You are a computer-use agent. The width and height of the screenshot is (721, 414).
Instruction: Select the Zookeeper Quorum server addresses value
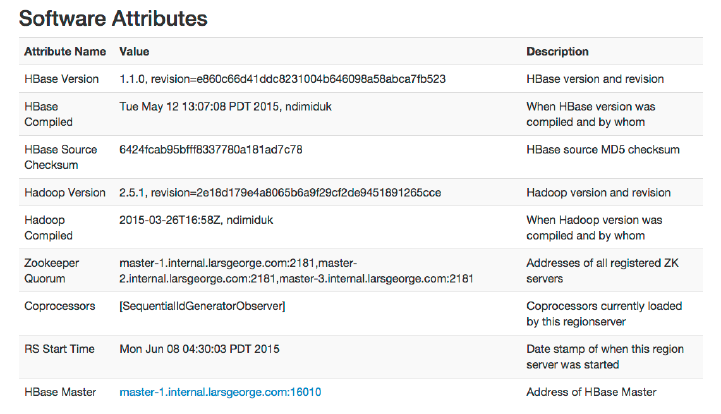(x=295, y=270)
